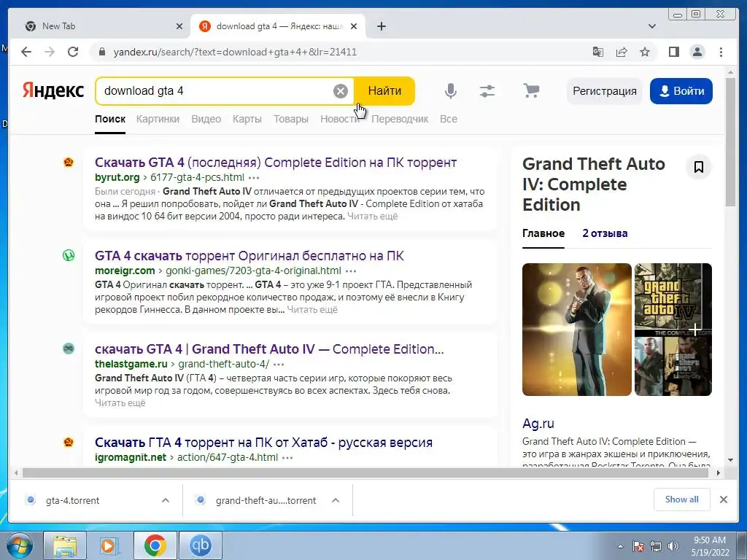This screenshot has width=747, height=560.
Task: Select the Поиск search tab
Action: coord(110,119)
